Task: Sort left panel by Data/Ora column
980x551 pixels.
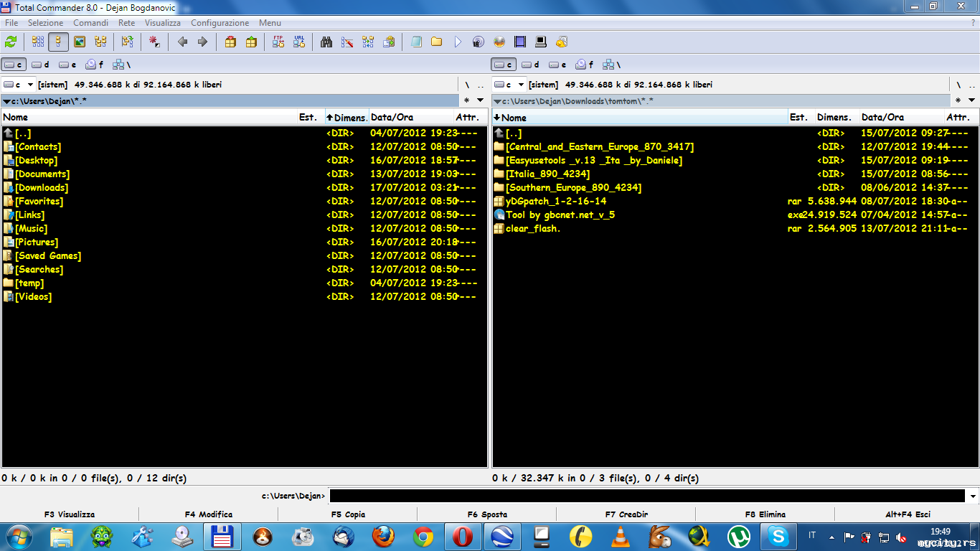Action: click(x=411, y=117)
